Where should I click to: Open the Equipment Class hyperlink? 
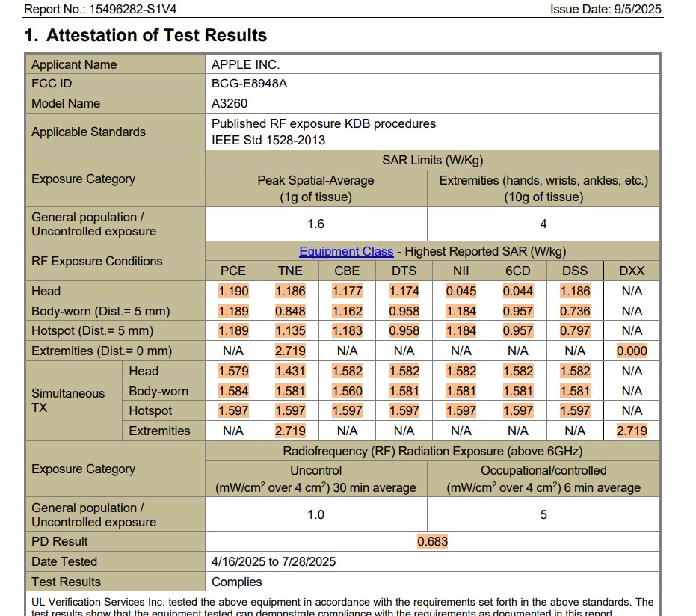pyautogui.click(x=346, y=252)
